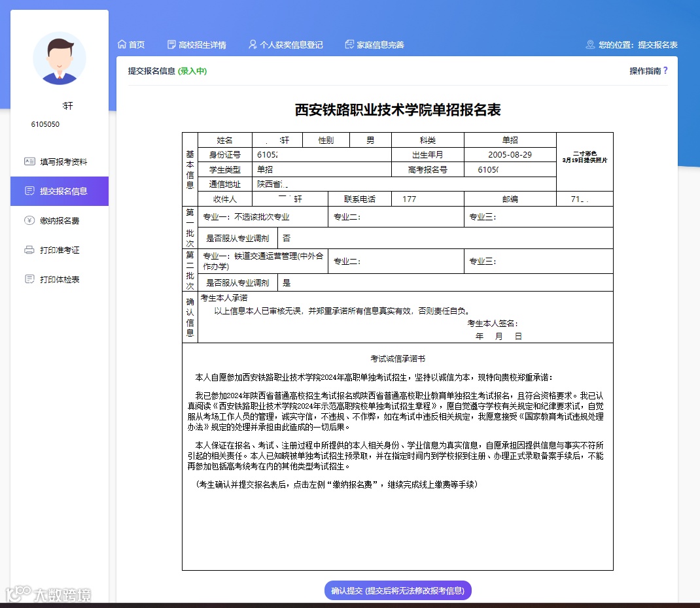Select 提交报名信息 in the sidebar
The width and height of the screenshot is (700, 608).
[x=60, y=191]
